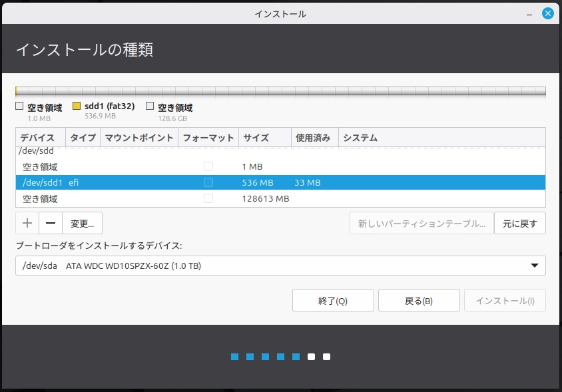Check the 128.6 GB 空き領域 legend checkbox
This screenshot has height=392, width=562.
pyautogui.click(x=150, y=105)
